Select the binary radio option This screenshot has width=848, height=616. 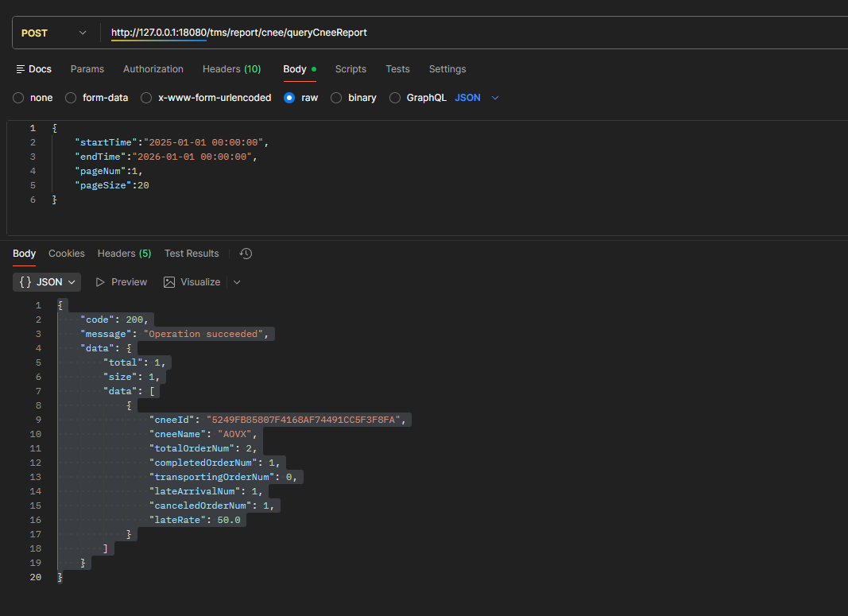point(336,98)
